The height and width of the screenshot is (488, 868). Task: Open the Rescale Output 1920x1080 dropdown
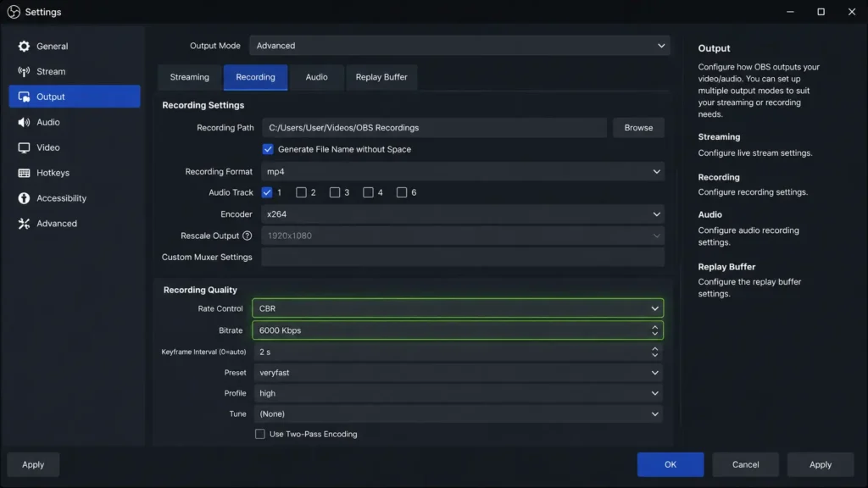(x=463, y=236)
